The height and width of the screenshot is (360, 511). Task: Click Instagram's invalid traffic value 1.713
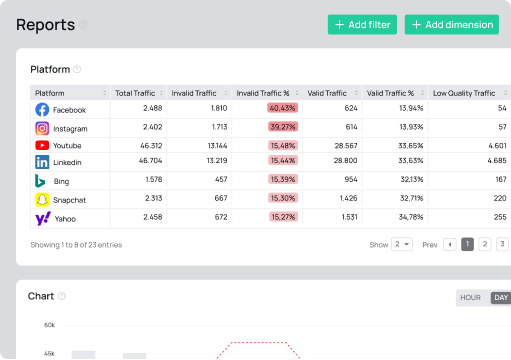click(x=220, y=127)
